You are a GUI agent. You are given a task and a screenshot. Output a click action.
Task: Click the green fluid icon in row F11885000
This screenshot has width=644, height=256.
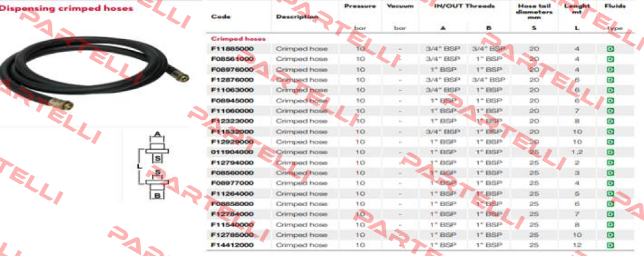[610, 49]
